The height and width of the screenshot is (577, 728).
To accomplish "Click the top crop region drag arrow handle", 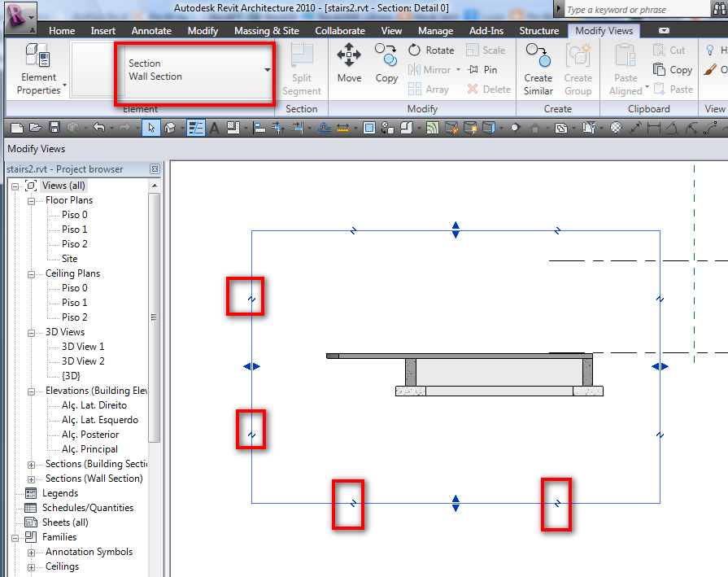I will coord(456,230).
